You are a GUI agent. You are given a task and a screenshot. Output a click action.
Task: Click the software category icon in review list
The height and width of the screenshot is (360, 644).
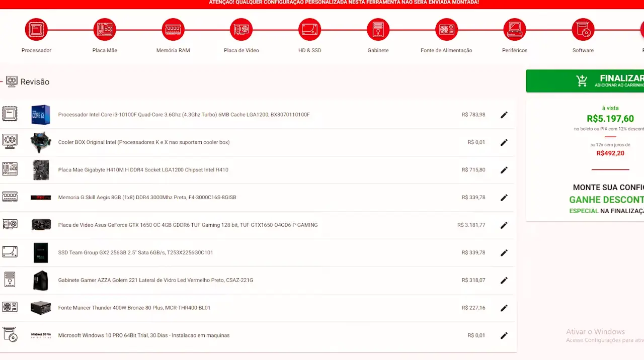pos(10,334)
